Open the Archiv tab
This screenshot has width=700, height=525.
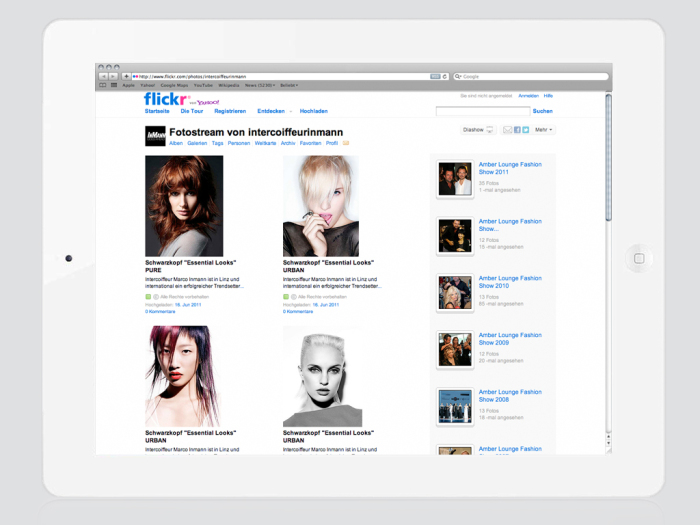click(x=288, y=143)
